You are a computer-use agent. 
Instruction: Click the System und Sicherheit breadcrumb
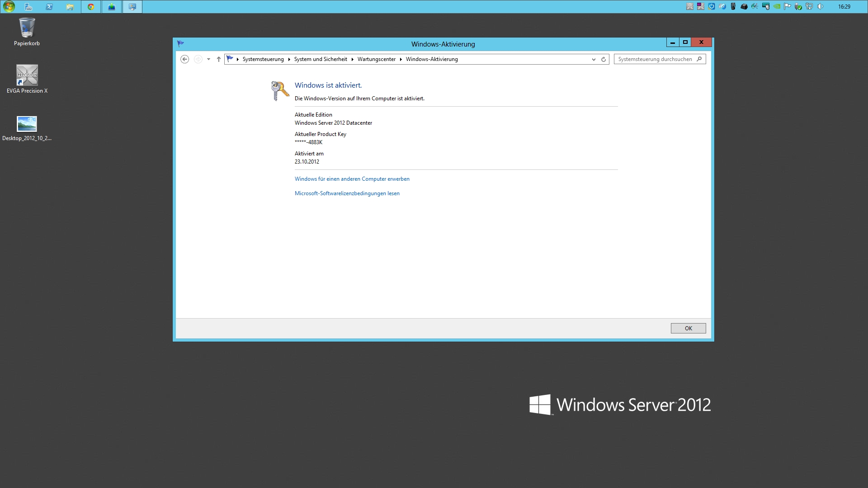click(x=321, y=59)
